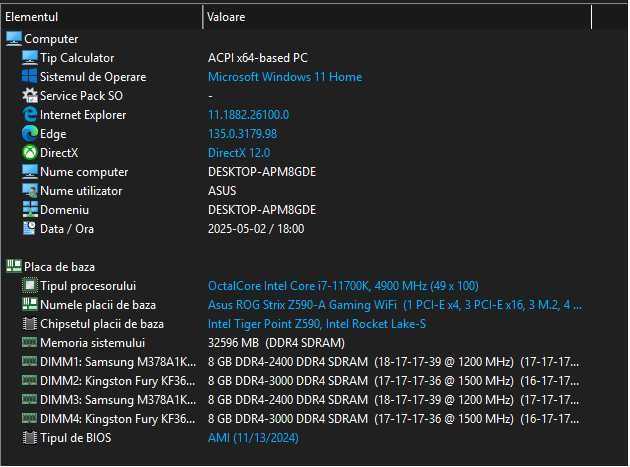Screen dimensions: 630x467
Task: Open the AMI BIOS date link
Action: coord(252,438)
